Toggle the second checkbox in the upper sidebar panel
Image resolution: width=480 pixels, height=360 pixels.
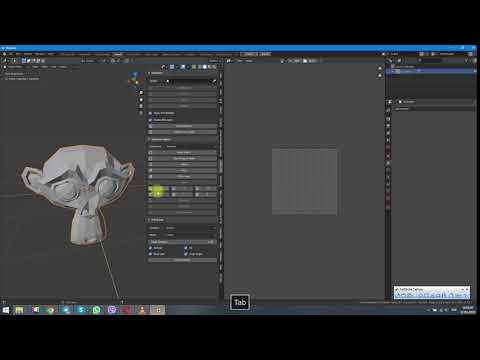tap(150, 120)
